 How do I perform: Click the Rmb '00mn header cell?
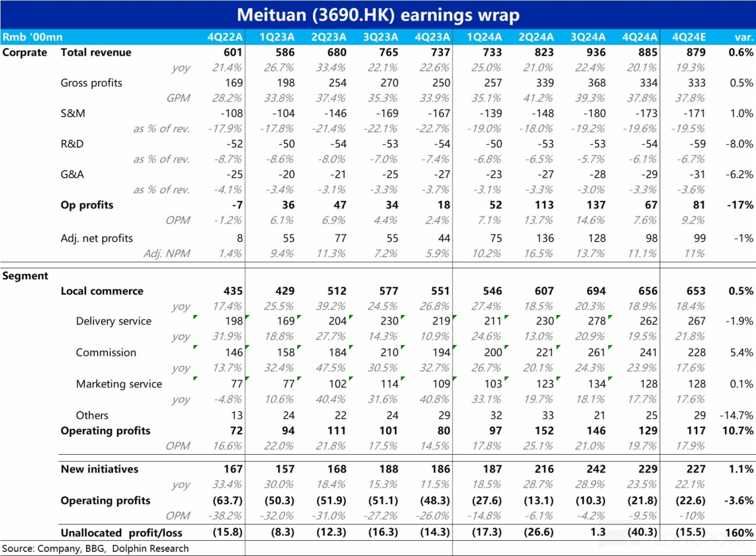(x=33, y=37)
